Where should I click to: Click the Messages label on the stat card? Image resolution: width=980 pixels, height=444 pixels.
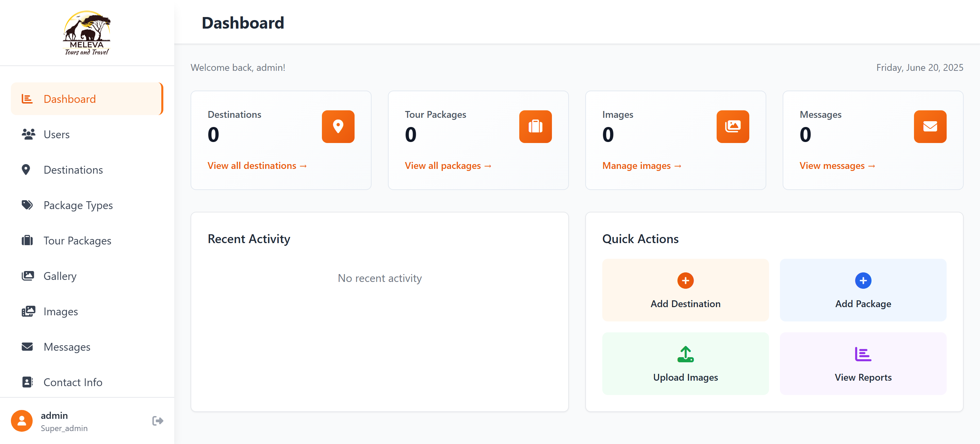820,115
